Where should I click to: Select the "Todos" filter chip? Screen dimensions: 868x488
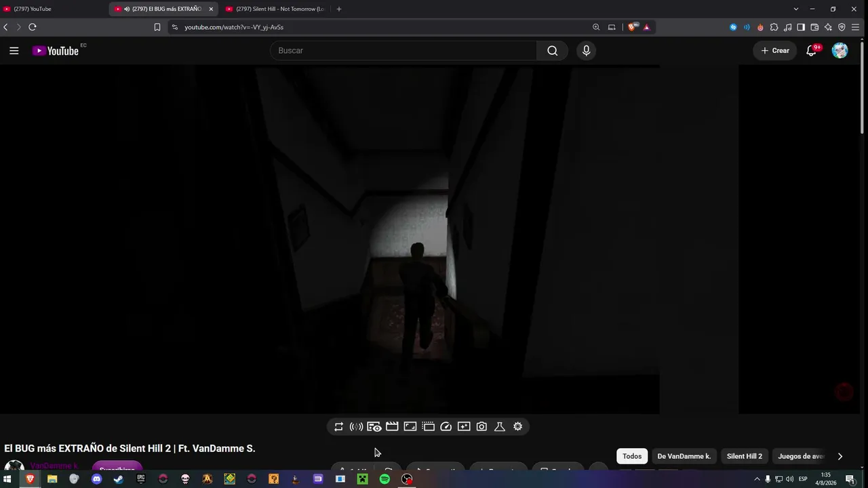pos(632,456)
